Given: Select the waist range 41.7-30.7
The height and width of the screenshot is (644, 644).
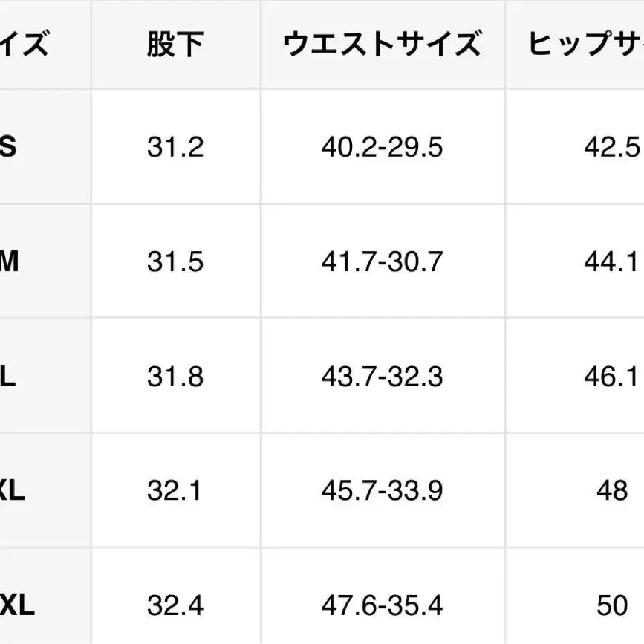Looking at the screenshot, I should (x=383, y=262).
